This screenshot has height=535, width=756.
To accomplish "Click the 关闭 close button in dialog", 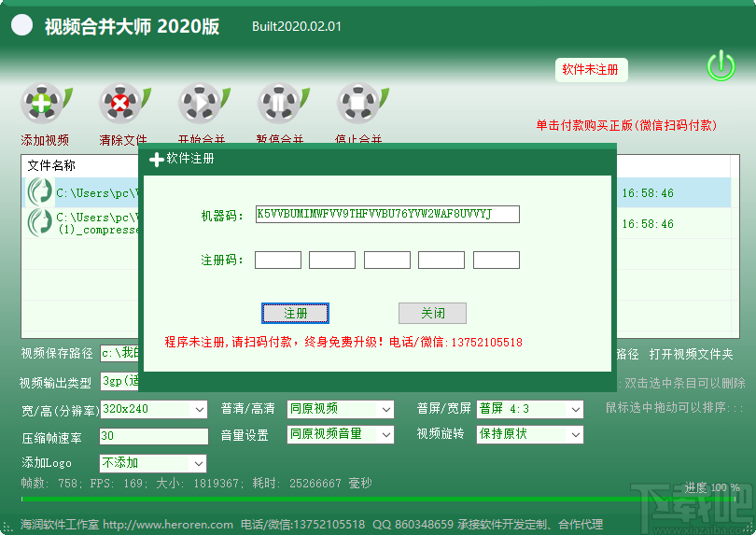I will point(432,313).
